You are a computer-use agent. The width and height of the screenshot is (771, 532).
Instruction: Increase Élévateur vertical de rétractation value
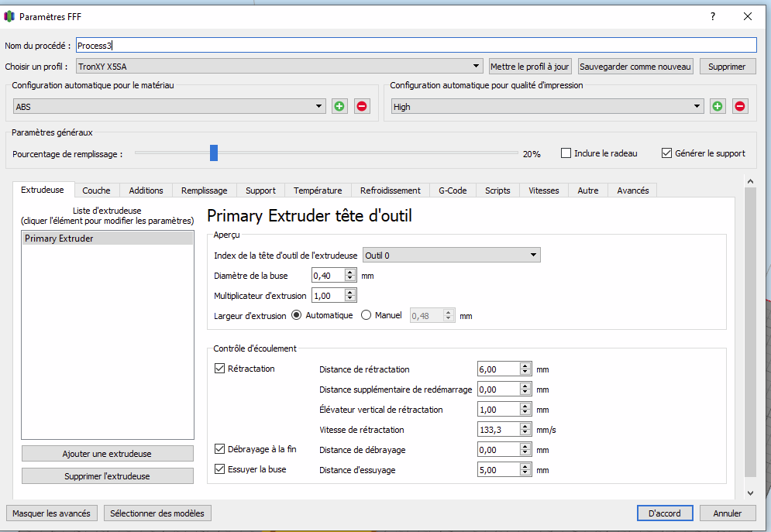coord(525,406)
